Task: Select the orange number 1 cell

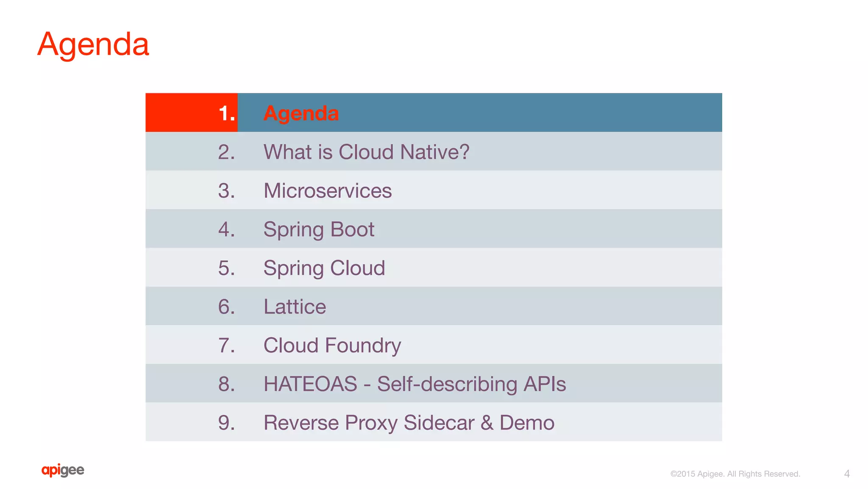Action: (x=192, y=113)
